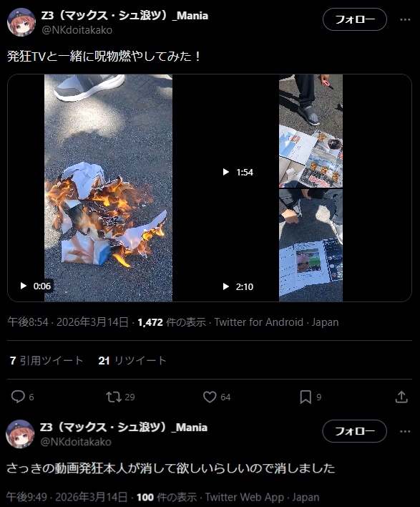Open more options on first tweet
This screenshot has width=420, height=507.
tap(405, 20)
